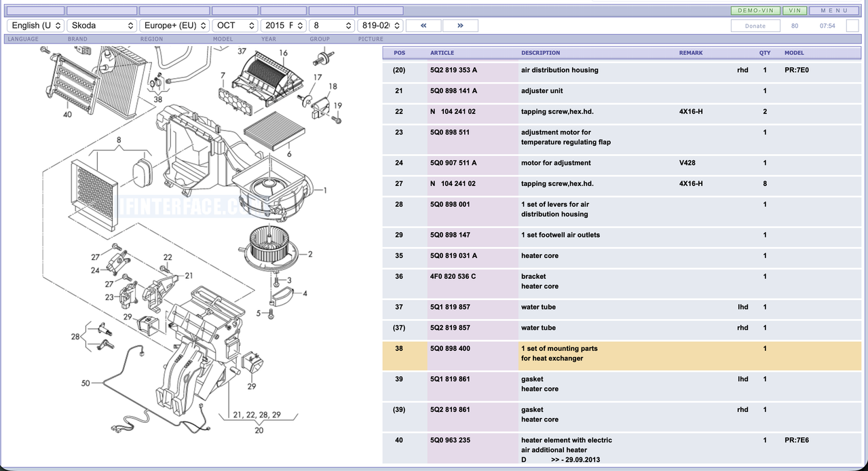Click the DESCRIPTION column header
Image resolution: width=868 pixels, height=471 pixels.
541,53
